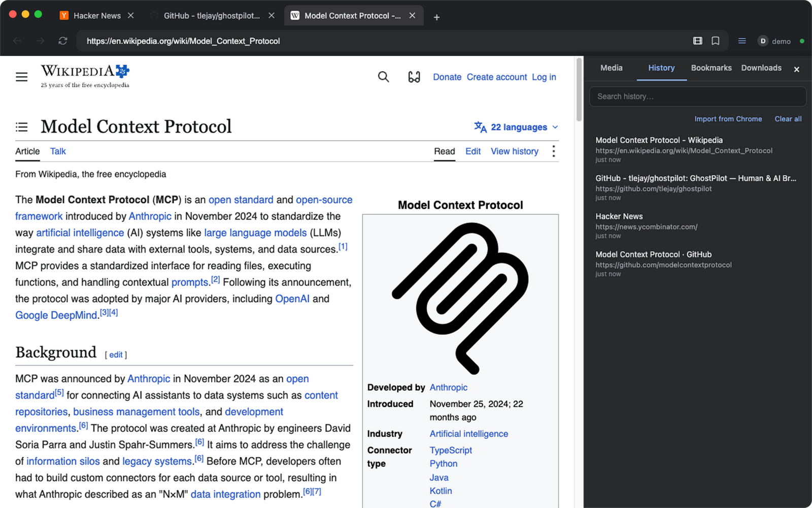Click the Anthropic link in infobox
The width and height of the screenshot is (812, 508).
449,388
